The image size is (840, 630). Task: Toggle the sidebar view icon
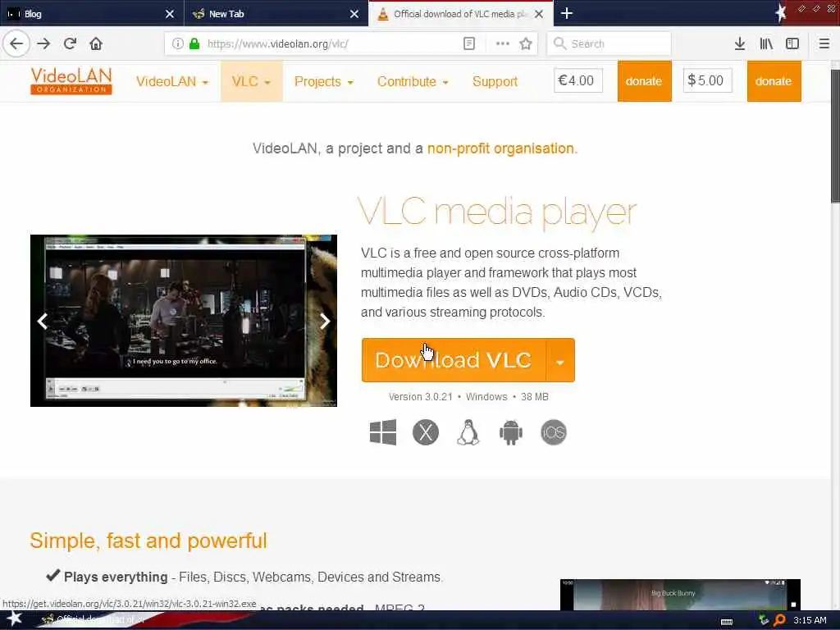pyautogui.click(x=792, y=43)
